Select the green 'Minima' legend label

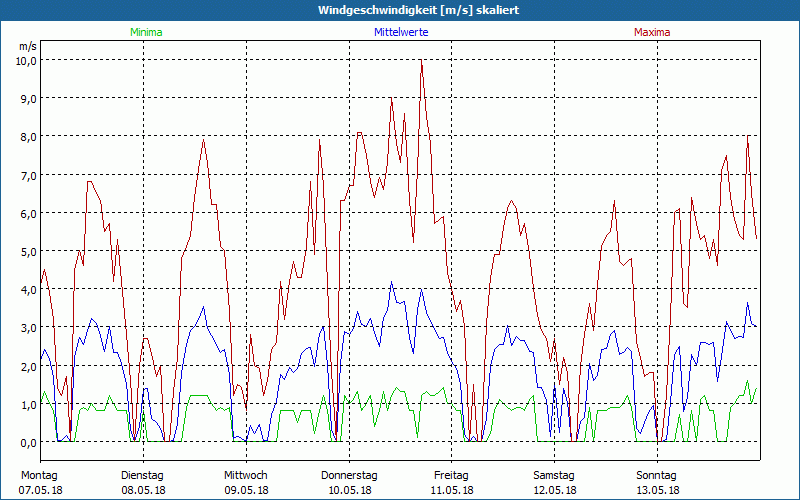[146, 32]
